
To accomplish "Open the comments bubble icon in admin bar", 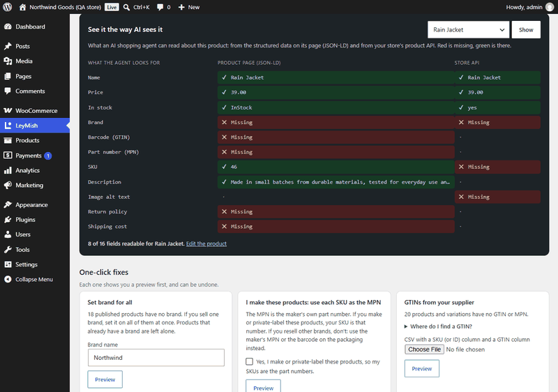I will click(160, 7).
